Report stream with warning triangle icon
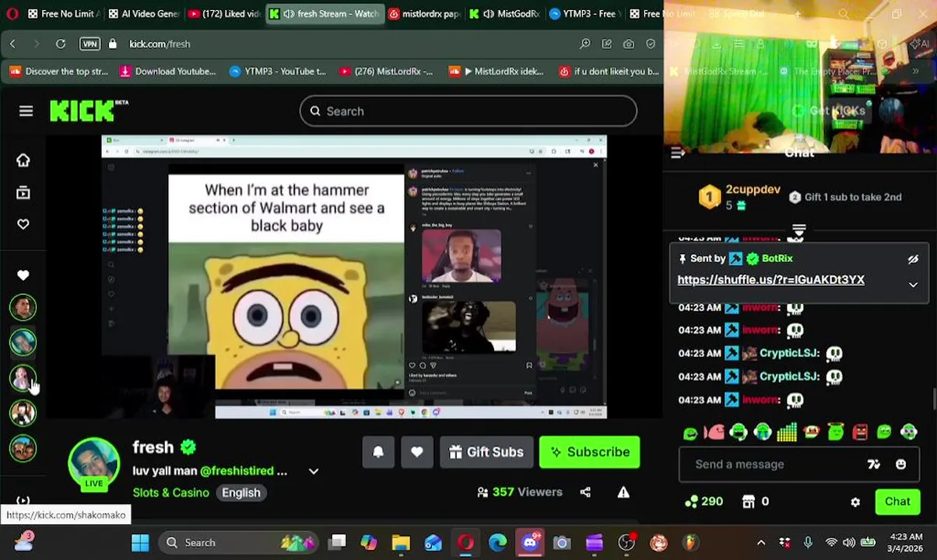937x560 pixels. pyautogui.click(x=623, y=492)
